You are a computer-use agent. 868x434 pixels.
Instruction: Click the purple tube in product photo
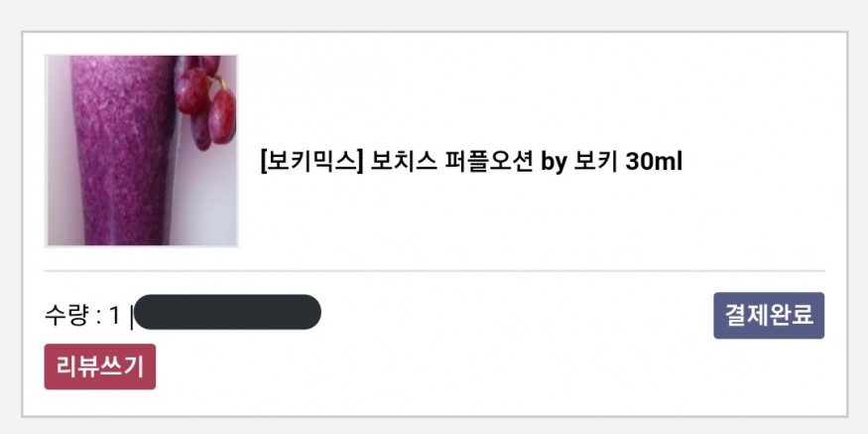click(x=122, y=150)
